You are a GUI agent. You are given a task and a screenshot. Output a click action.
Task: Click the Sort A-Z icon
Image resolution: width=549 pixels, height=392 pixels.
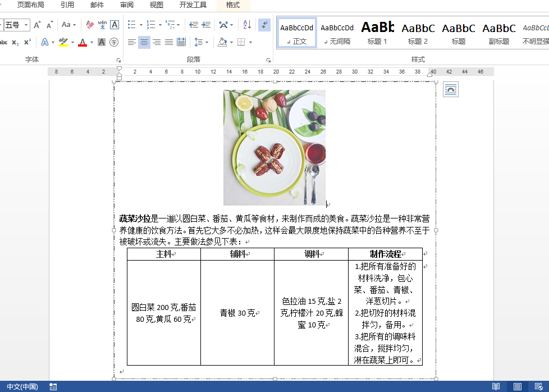(x=247, y=25)
